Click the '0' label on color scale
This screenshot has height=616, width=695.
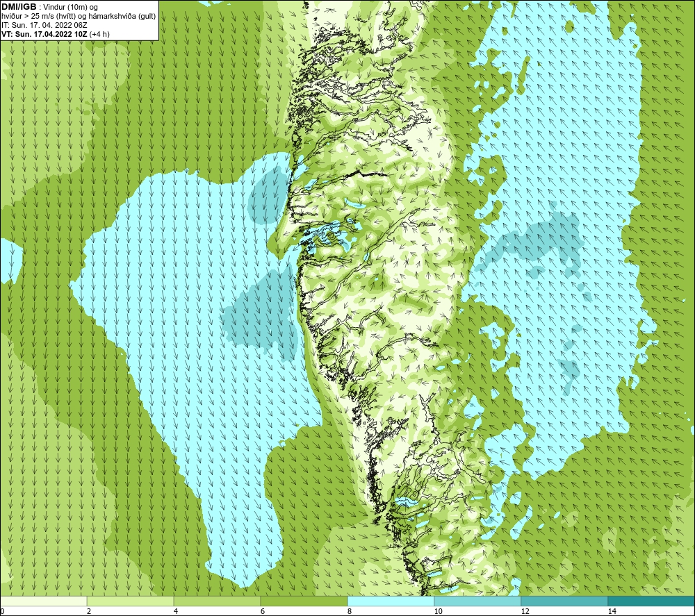pos(2,611)
